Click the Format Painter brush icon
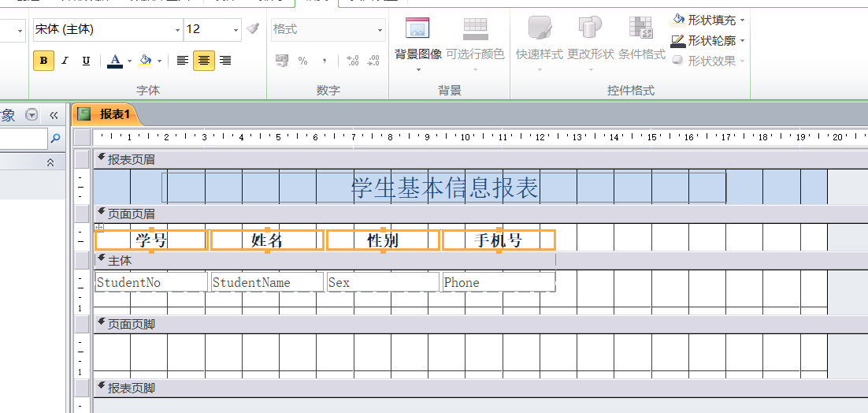868x413 pixels. (252, 29)
